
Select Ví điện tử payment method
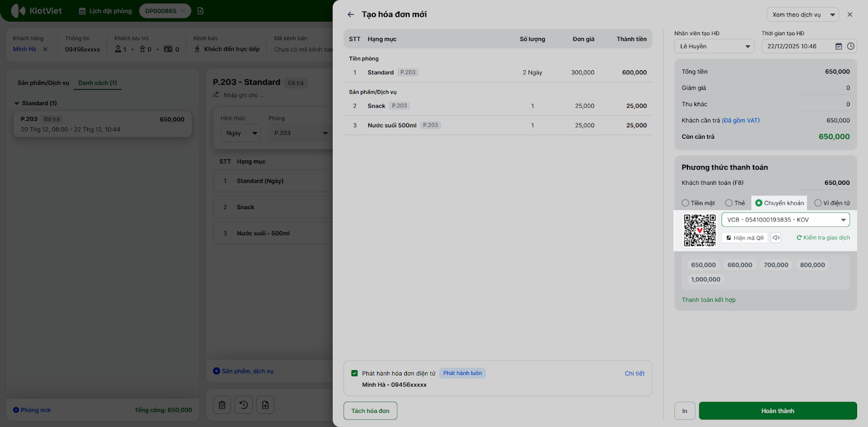point(832,203)
